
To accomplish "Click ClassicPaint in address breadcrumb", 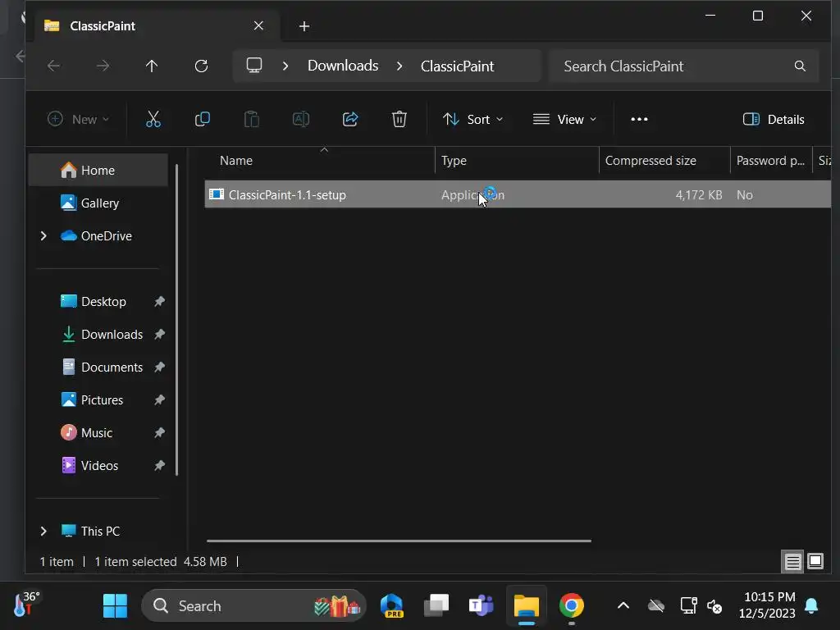I will tap(457, 66).
